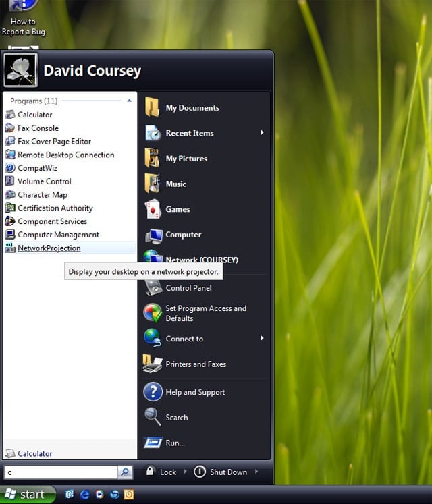Click the blue swirl quick launch icon

pos(115,495)
